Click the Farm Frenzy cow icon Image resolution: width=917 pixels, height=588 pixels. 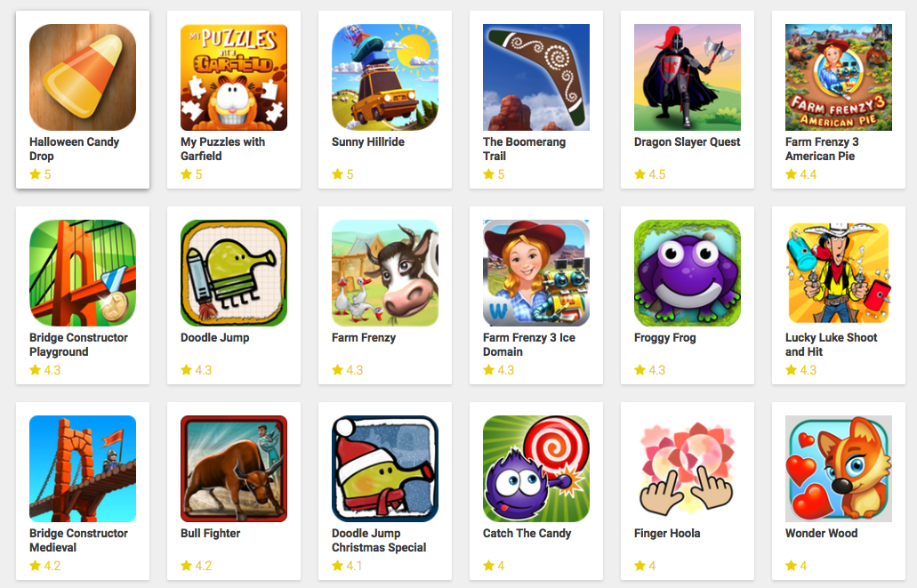(x=385, y=273)
